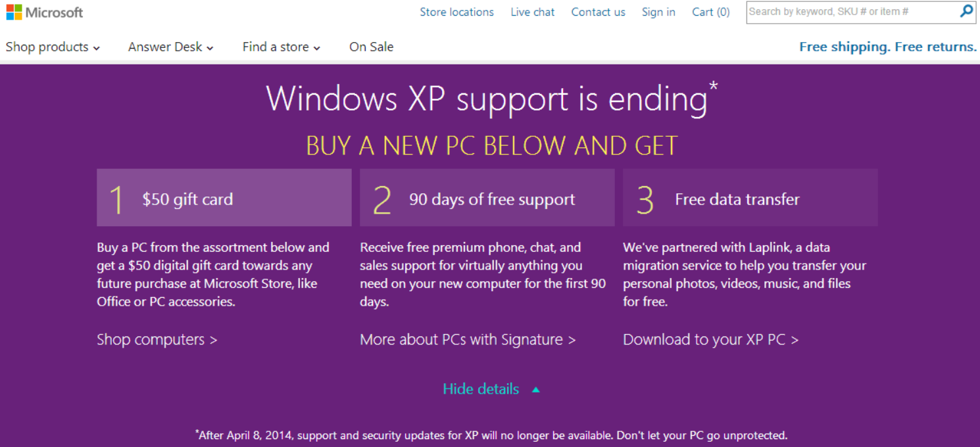Click the Shop computers link
Viewport: 980px width, 447px height.
pyautogui.click(x=157, y=340)
